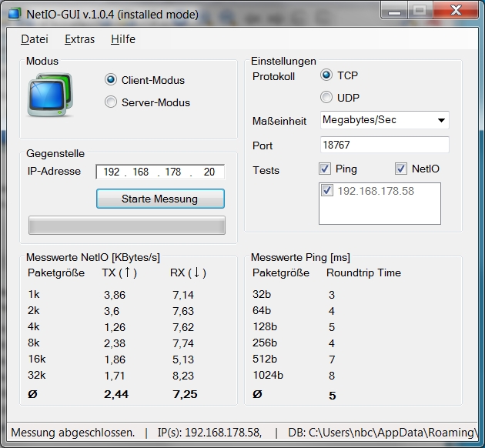
Task: Click TX value 2,38 for 8k
Action: click(x=115, y=343)
